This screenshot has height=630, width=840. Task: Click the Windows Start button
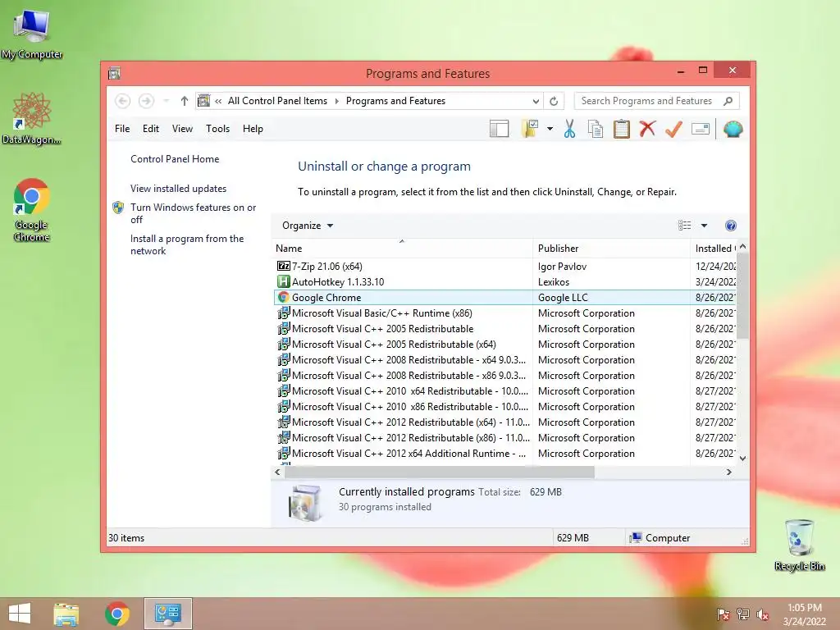(x=20, y=614)
